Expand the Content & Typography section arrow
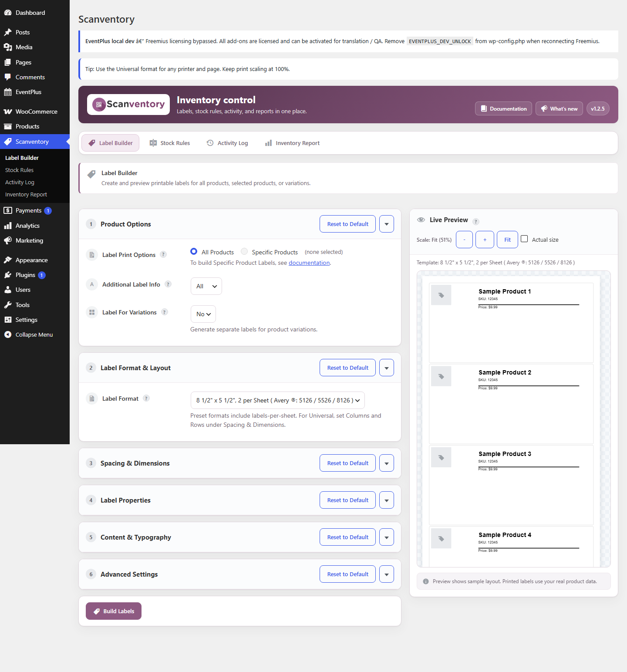Image resolution: width=627 pixels, height=672 pixels. point(387,537)
